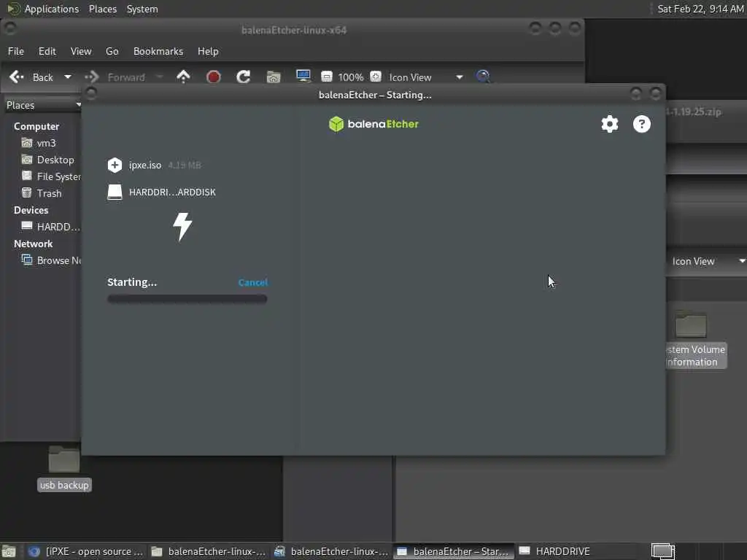
Task: Search for files with magnifier icon
Action: pos(483,77)
